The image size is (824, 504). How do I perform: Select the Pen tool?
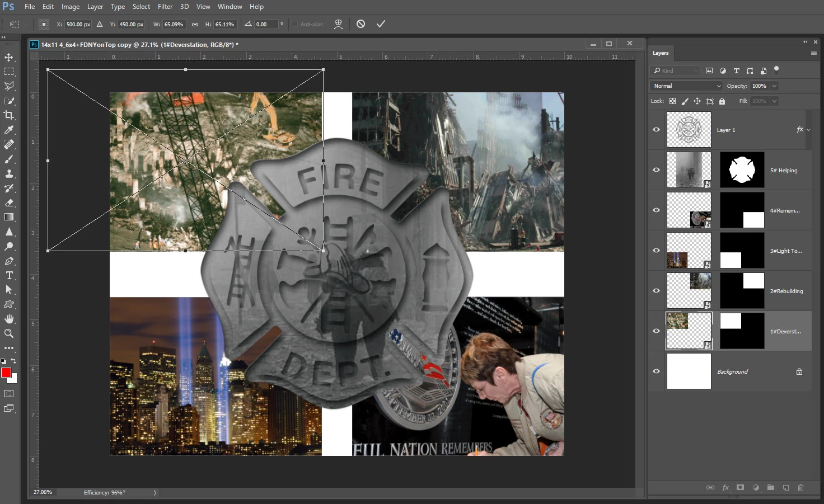(9, 261)
